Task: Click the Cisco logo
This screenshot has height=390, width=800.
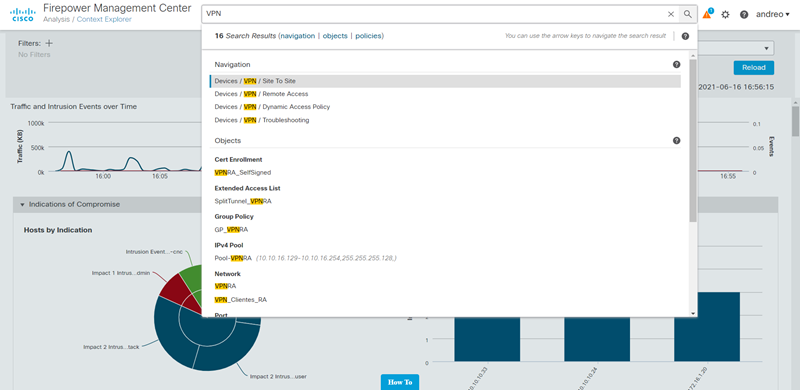Action: (22, 14)
